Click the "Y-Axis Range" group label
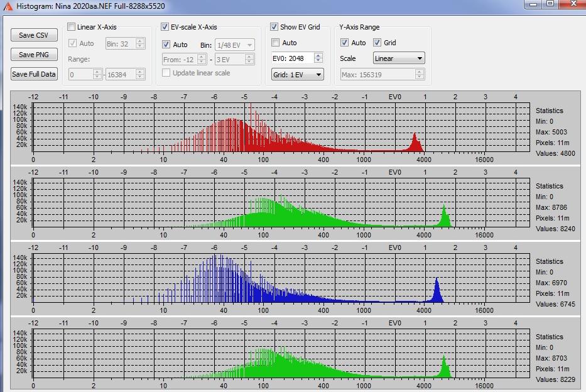 tap(359, 27)
